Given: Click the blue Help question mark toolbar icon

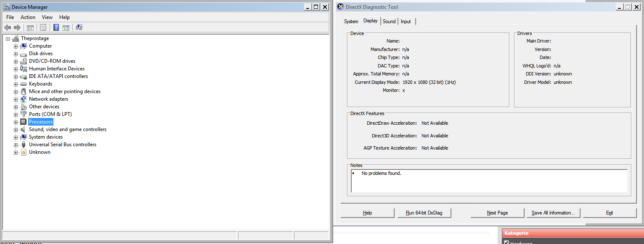Looking at the screenshot, I should pos(56,27).
